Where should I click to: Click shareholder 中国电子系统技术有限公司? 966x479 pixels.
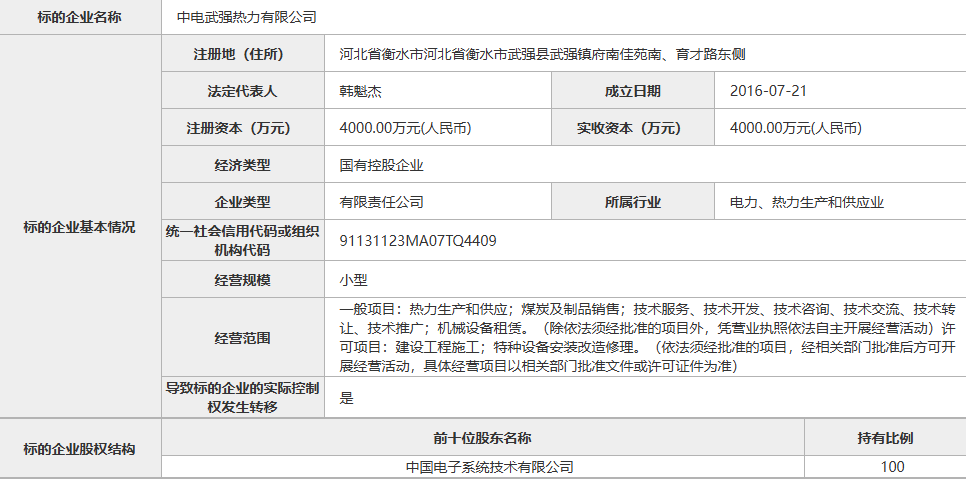[490, 467]
